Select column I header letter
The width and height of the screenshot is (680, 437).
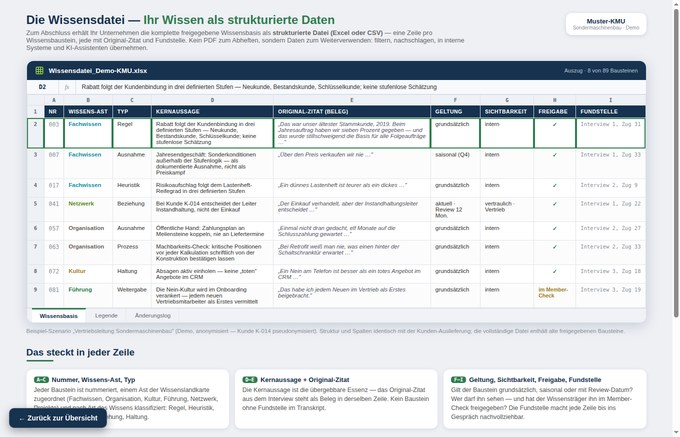tap(611, 100)
